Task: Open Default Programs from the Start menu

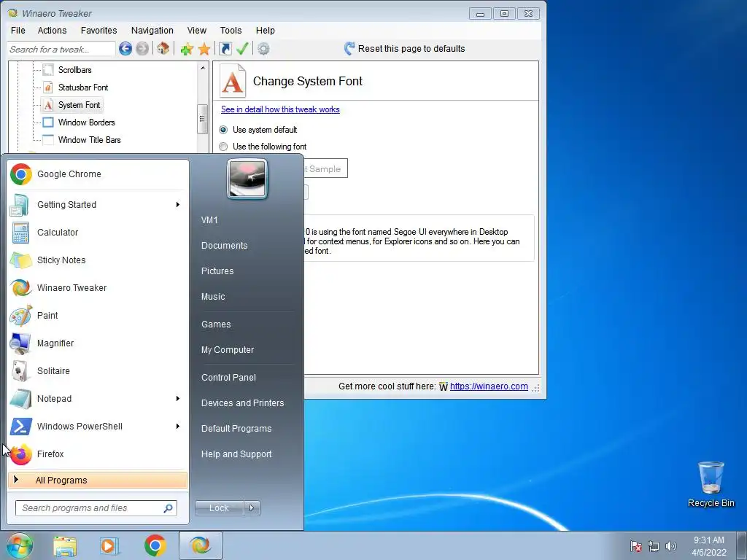Action: [x=236, y=429]
